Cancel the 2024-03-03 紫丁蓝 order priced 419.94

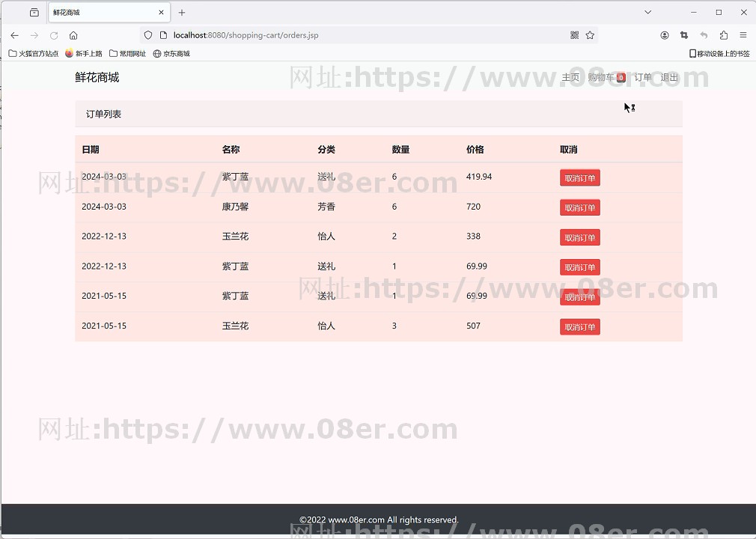[579, 178]
